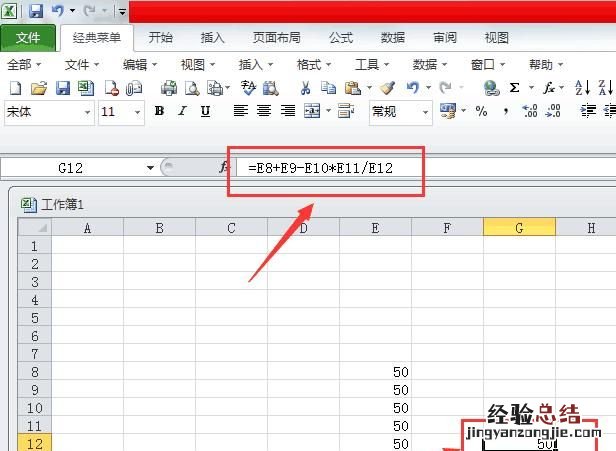
Task: Sort descending with Z-A icon
Action: pos(605,88)
